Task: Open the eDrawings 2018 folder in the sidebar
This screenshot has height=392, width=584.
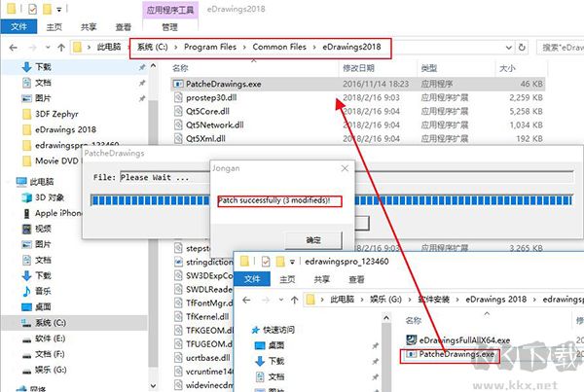Action: click(65, 129)
